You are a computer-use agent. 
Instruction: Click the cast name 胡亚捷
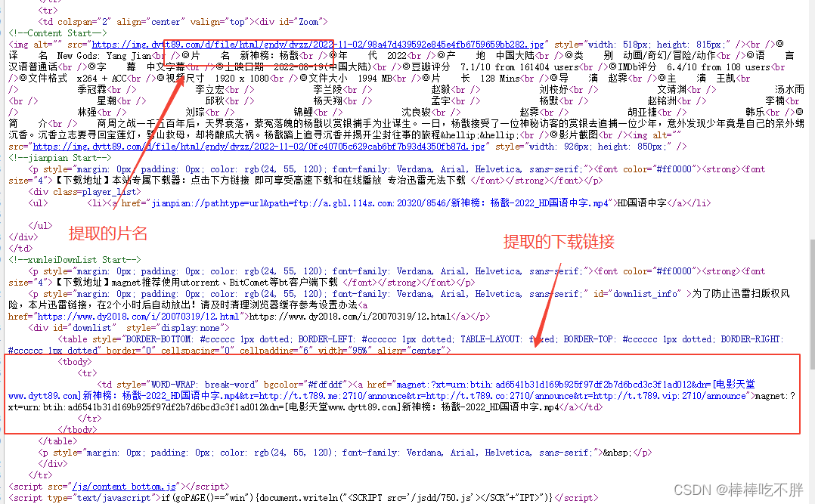(x=643, y=113)
